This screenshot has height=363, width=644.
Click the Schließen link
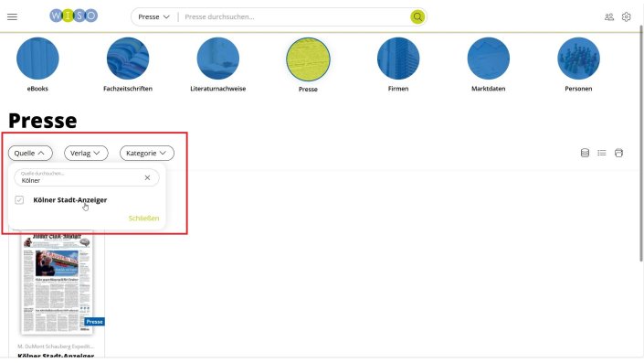143,219
